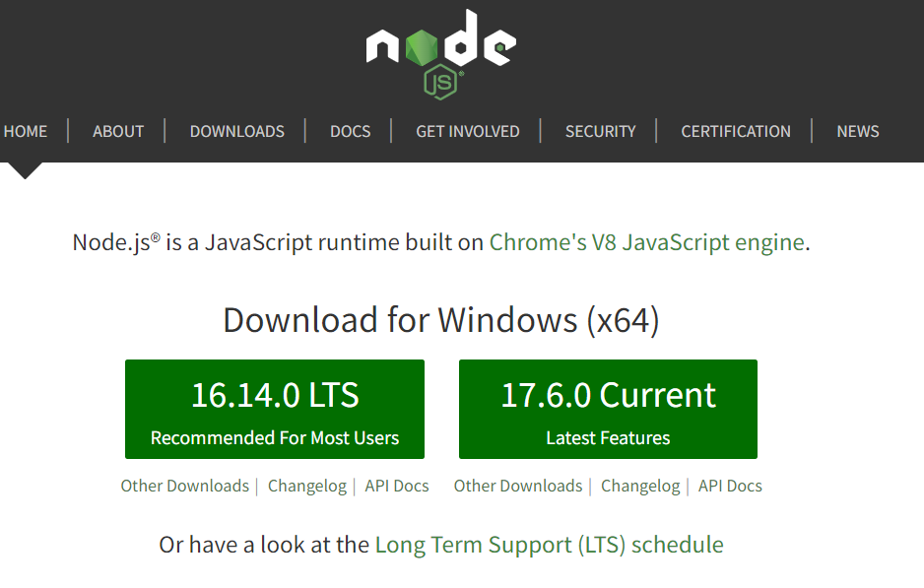Visit the NEWS section
924x588 pixels.
click(857, 131)
